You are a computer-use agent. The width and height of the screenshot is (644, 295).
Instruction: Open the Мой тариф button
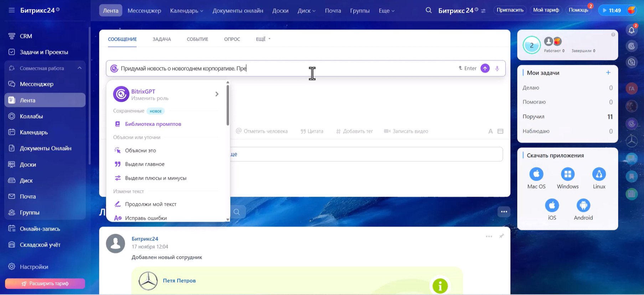(x=546, y=10)
